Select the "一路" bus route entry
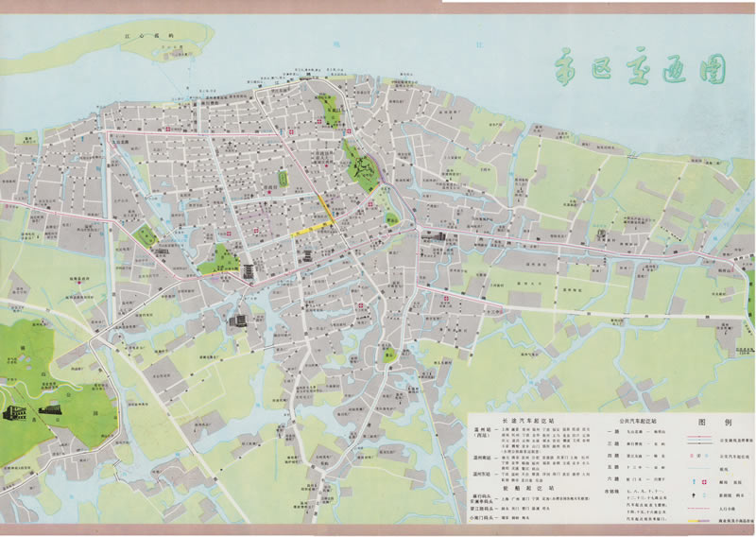Screen dimensions: 756x537 tap(611, 429)
